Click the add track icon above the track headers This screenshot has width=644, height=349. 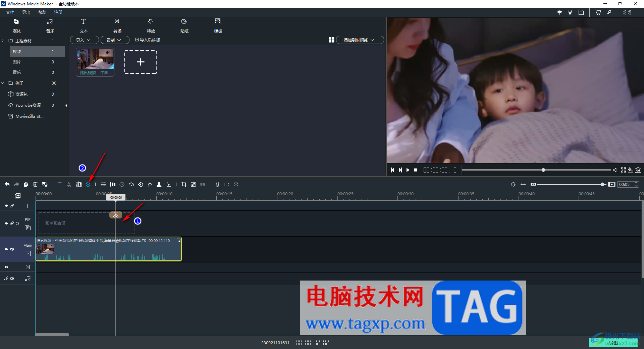18,196
